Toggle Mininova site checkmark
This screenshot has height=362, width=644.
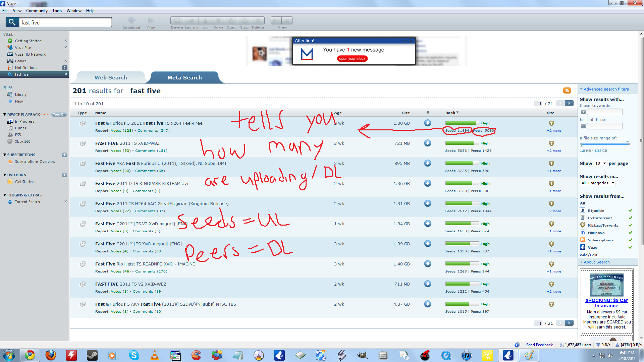(630, 233)
